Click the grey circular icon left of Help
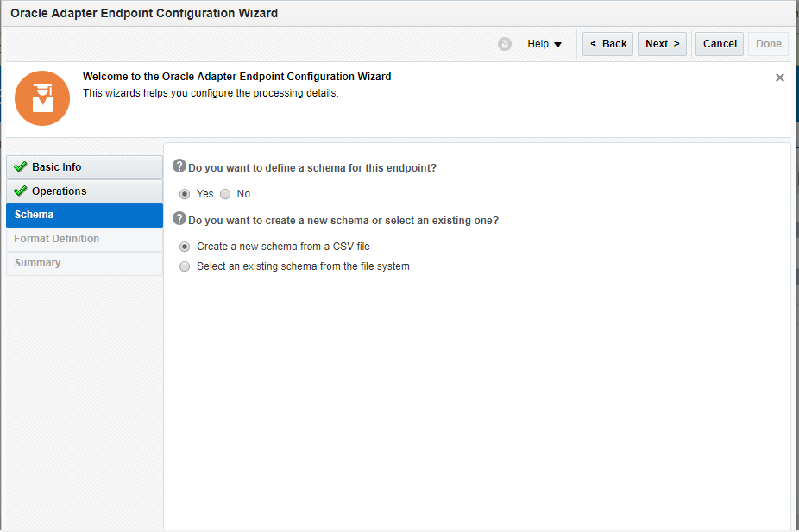The height and width of the screenshot is (532, 799). pos(505,44)
